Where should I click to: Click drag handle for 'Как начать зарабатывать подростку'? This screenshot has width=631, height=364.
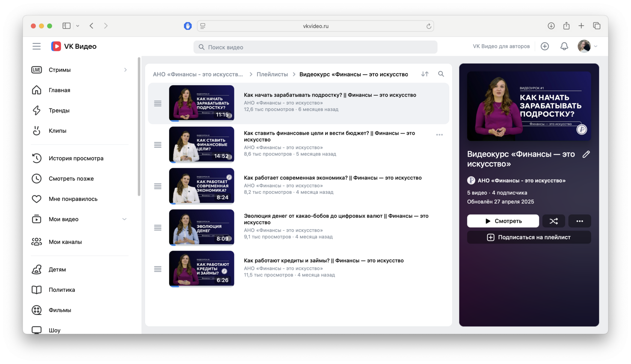click(x=158, y=104)
